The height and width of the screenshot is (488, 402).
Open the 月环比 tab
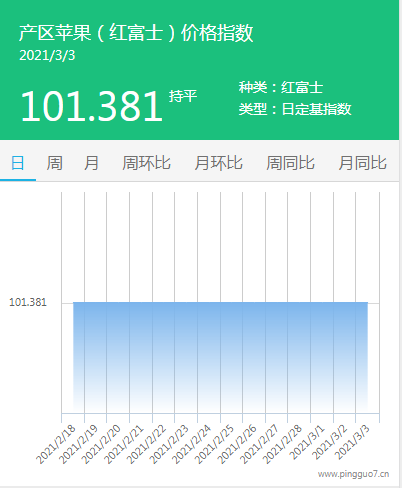[219, 163]
